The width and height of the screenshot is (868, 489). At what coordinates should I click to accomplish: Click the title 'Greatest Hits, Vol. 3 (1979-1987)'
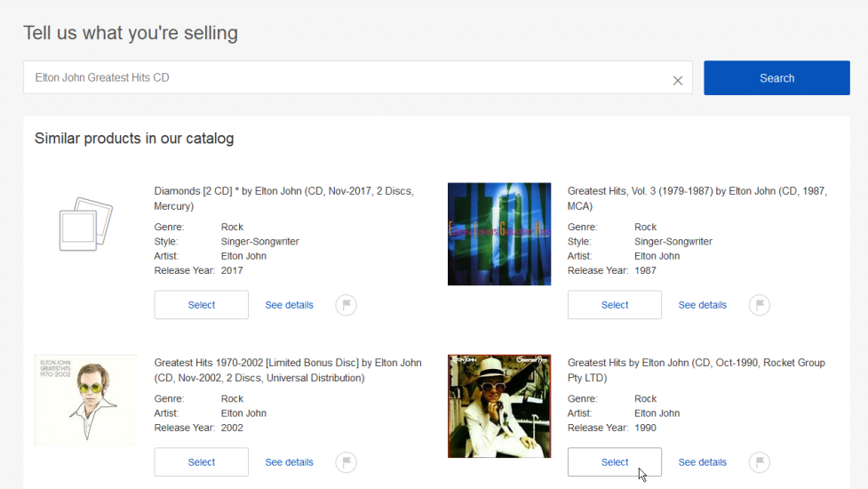click(697, 198)
